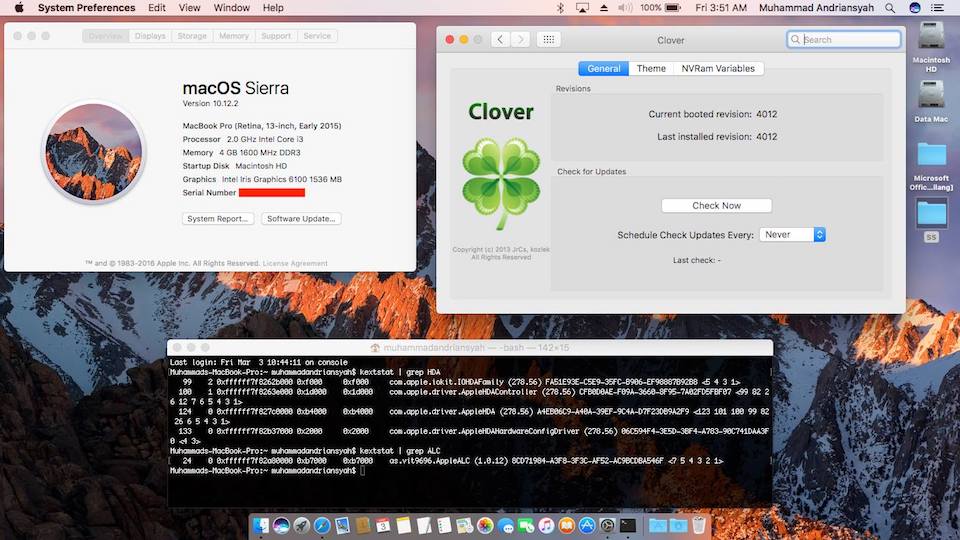Open Safari compass icon in Dock
Viewport: 960px width, 540px height.
click(322, 525)
